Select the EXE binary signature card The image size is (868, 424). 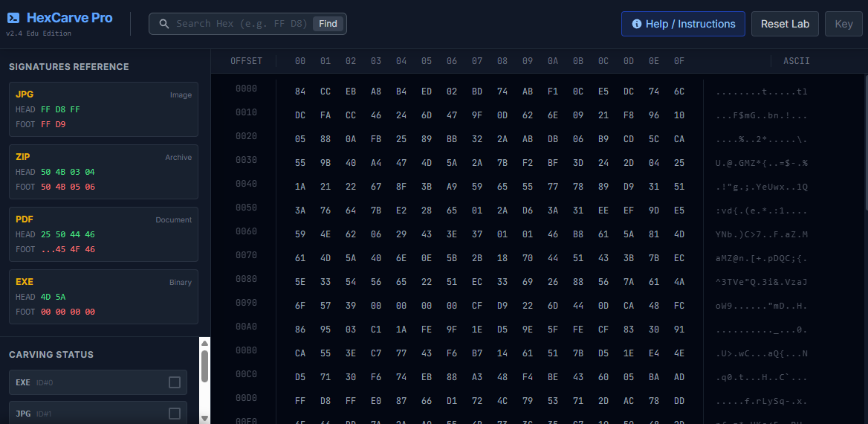pyautogui.click(x=103, y=297)
